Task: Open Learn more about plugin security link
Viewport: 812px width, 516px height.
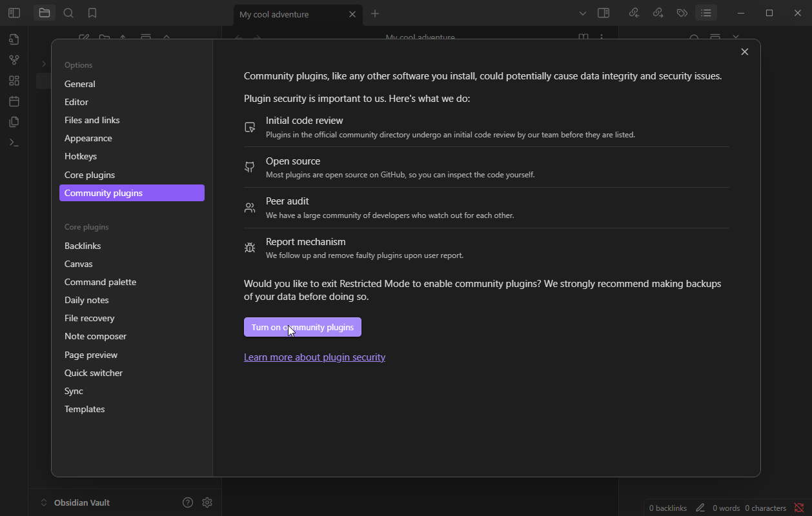Action: 314,357
